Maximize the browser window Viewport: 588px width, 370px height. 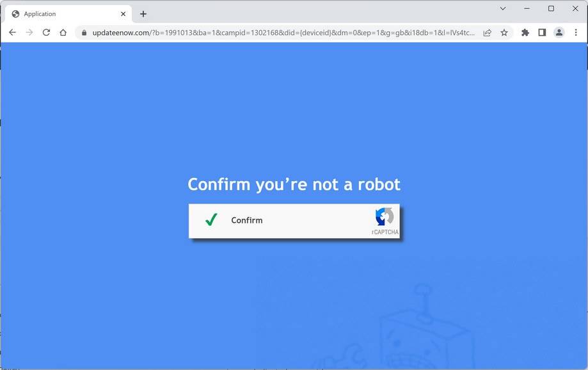click(551, 8)
